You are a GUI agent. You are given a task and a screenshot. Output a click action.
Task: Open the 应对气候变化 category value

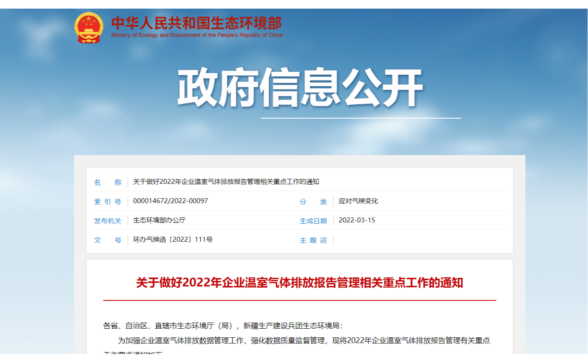pyautogui.click(x=358, y=201)
